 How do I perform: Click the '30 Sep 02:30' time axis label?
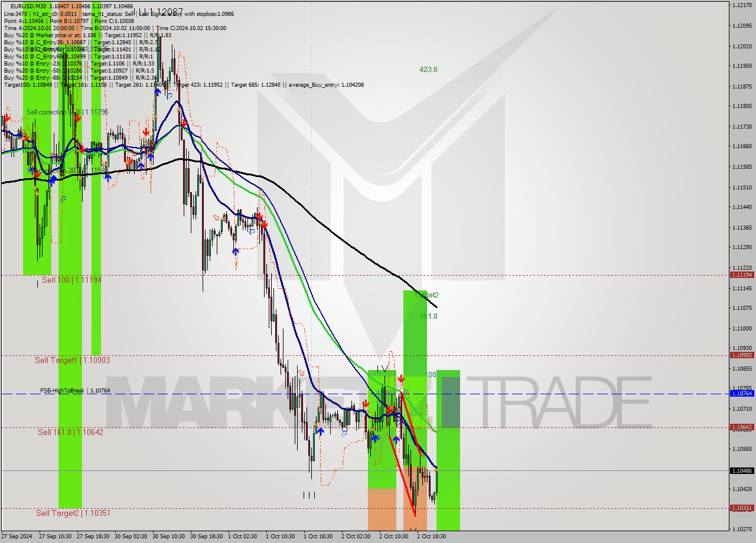pyautogui.click(x=131, y=537)
